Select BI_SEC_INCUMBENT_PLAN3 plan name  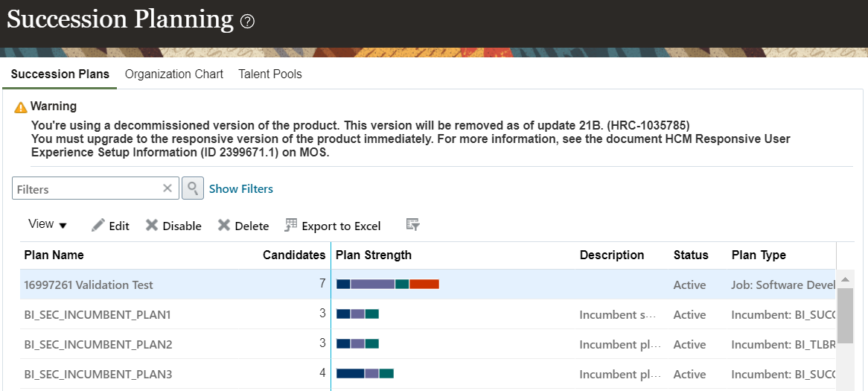(x=98, y=375)
